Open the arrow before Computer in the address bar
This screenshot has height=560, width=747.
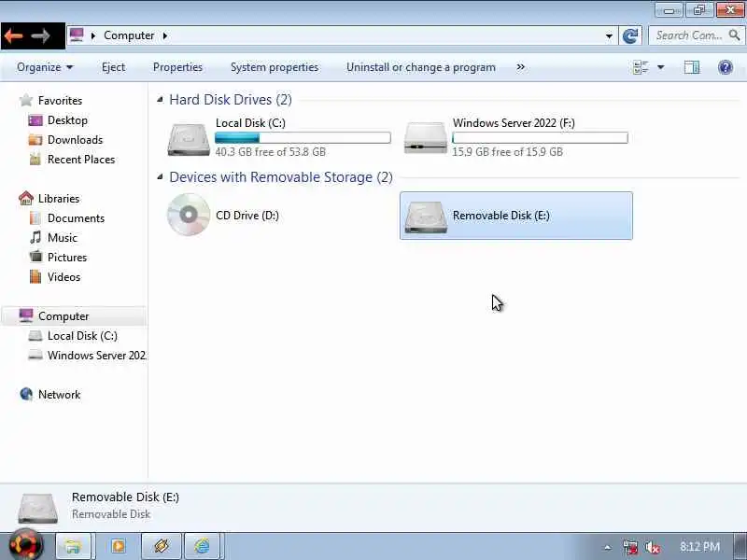[93, 35]
